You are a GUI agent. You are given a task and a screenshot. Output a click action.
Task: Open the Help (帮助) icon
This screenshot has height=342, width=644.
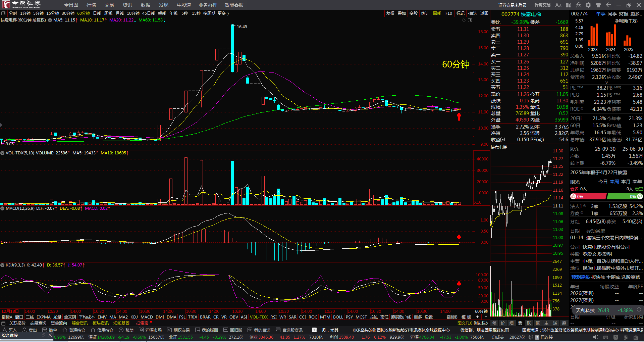pyautogui.click(x=121, y=330)
